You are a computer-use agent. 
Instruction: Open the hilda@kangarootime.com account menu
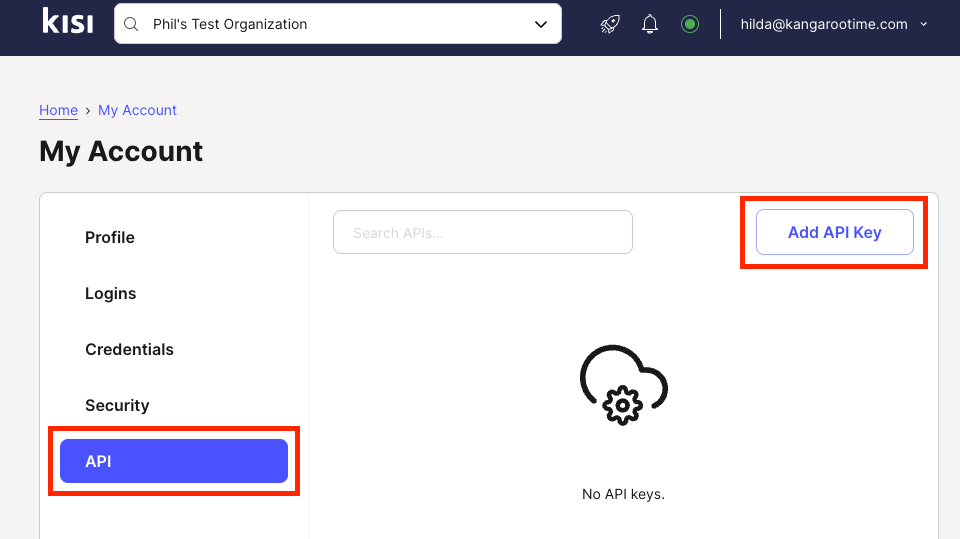click(x=823, y=24)
